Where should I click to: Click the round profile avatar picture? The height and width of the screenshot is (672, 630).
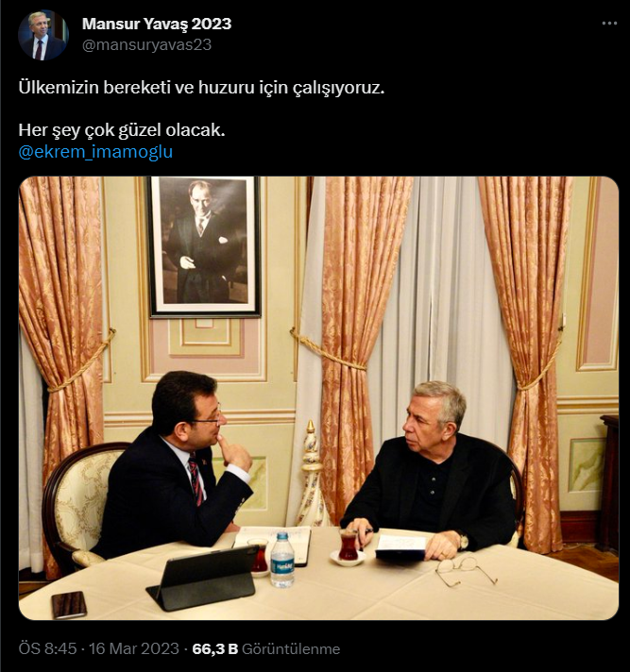43,35
